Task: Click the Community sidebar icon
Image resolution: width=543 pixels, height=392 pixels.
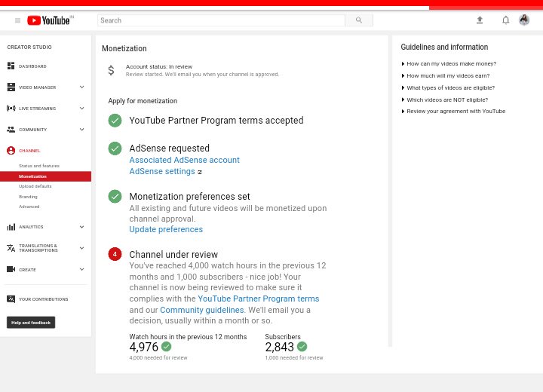Action: [x=11, y=129]
